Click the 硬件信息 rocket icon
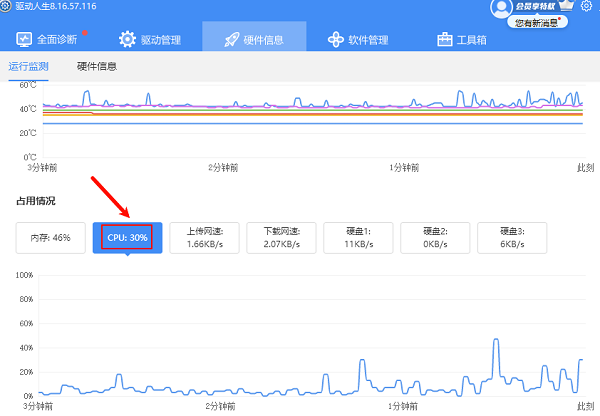The image size is (600, 416). (230, 40)
